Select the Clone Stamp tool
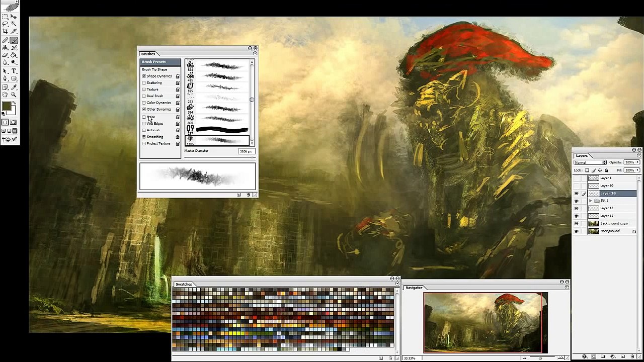This screenshot has height=362, width=644. click(x=5, y=47)
